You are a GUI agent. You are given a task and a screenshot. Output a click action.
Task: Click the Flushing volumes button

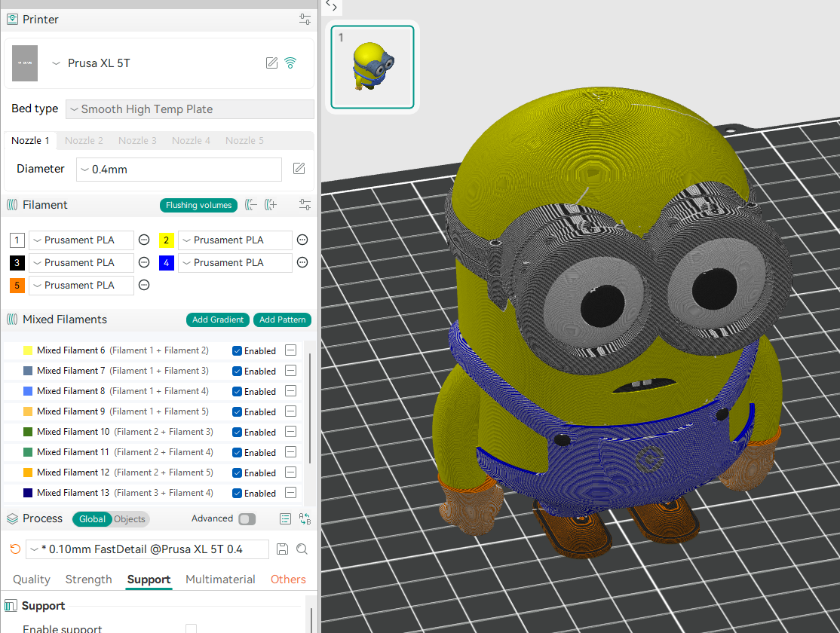coord(199,205)
